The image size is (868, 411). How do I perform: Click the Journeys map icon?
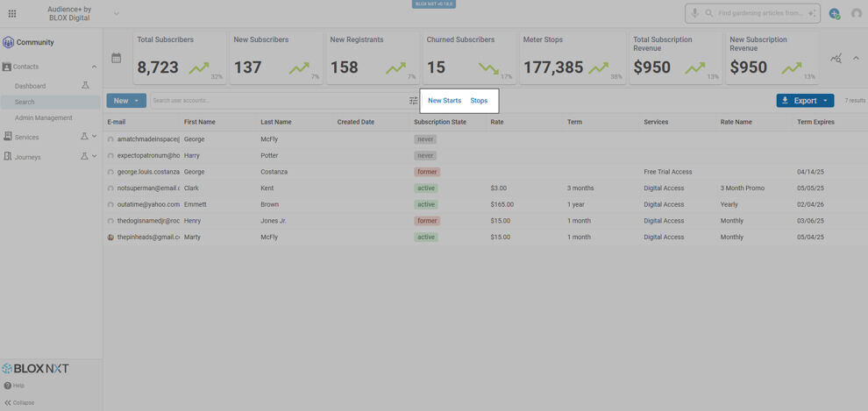click(7, 157)
